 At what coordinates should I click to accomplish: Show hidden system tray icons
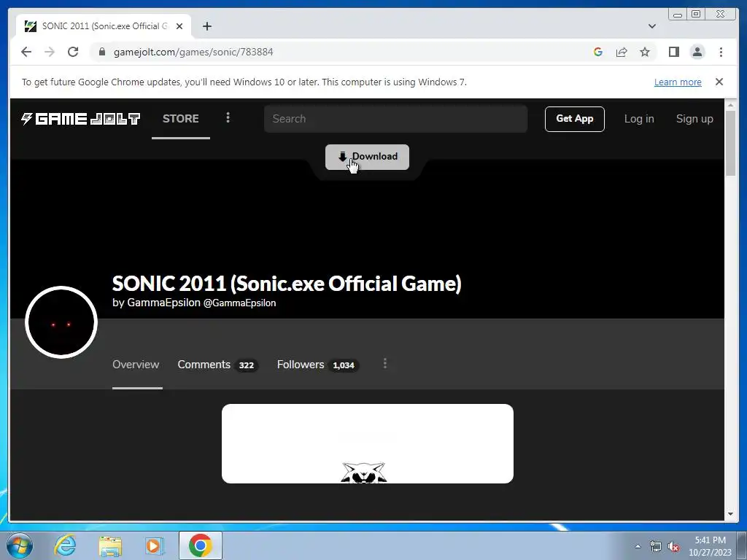638,546
